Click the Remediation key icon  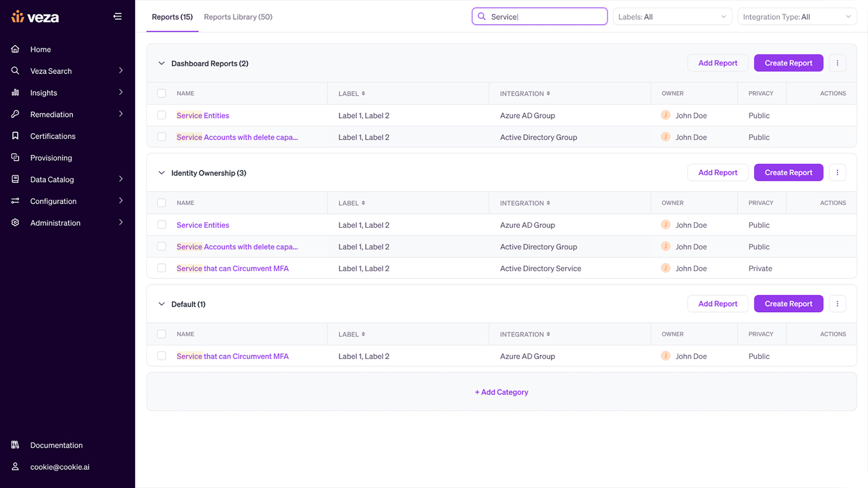coord(16,114)
